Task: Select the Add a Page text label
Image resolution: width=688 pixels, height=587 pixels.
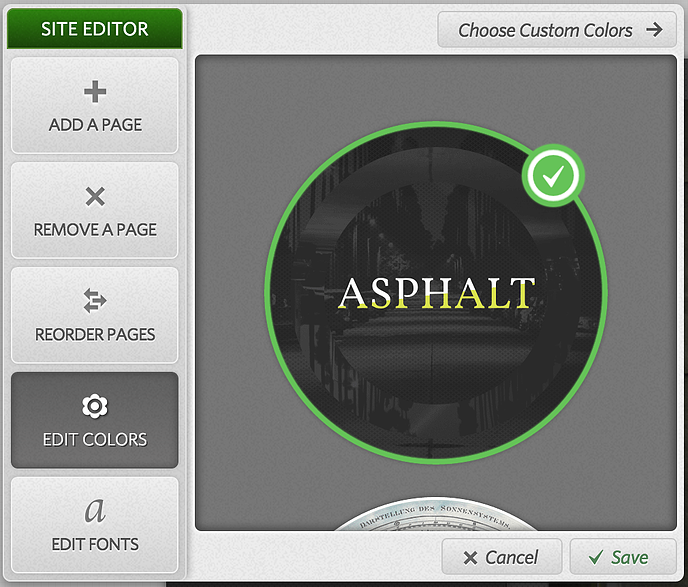Action: (x=95, y=125)
